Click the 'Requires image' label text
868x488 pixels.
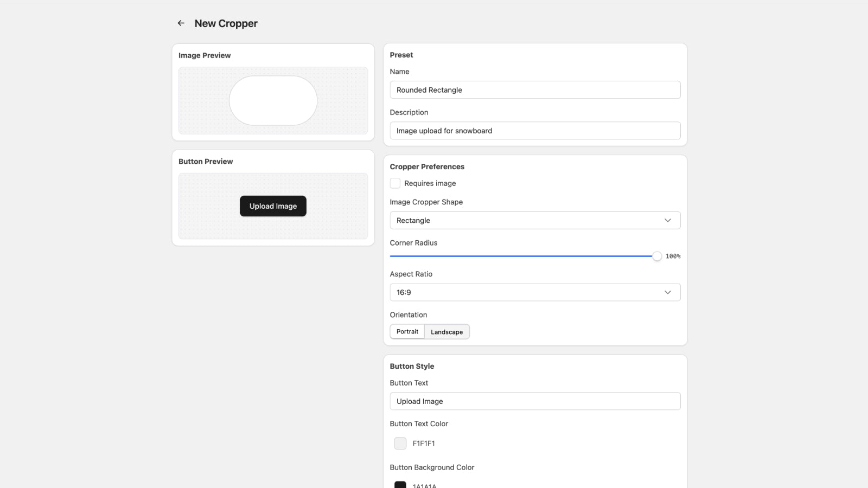[x=430, y=183]
